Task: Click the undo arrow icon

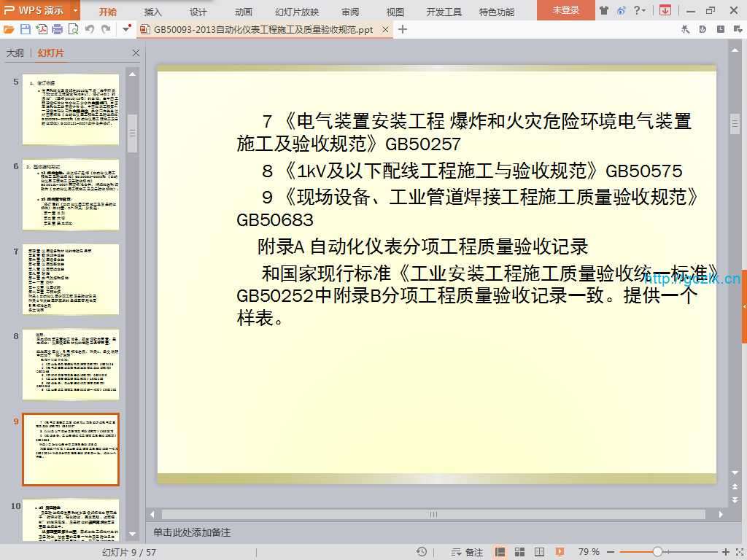Action: [90, 29]
